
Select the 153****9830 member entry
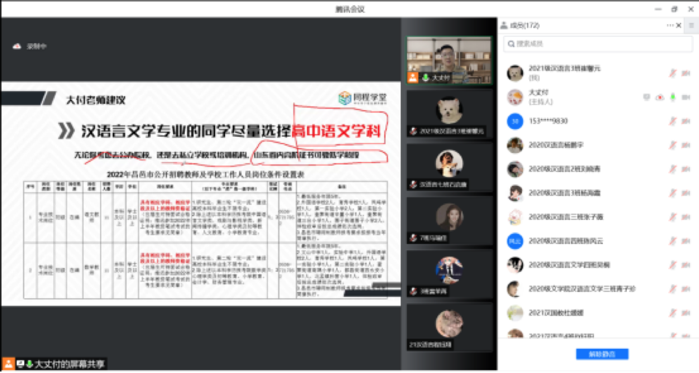pos(598,121)
